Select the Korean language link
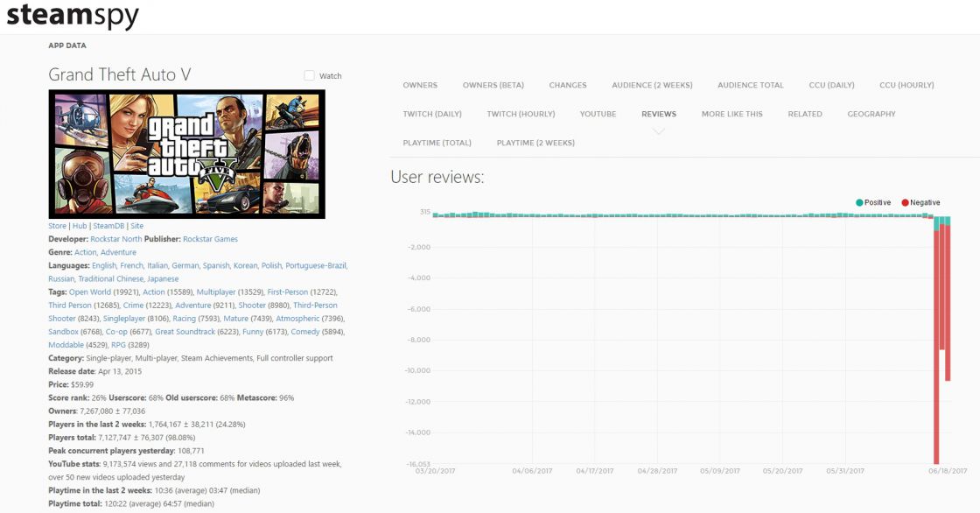This screenshot has width=980, height=513. 245,265
